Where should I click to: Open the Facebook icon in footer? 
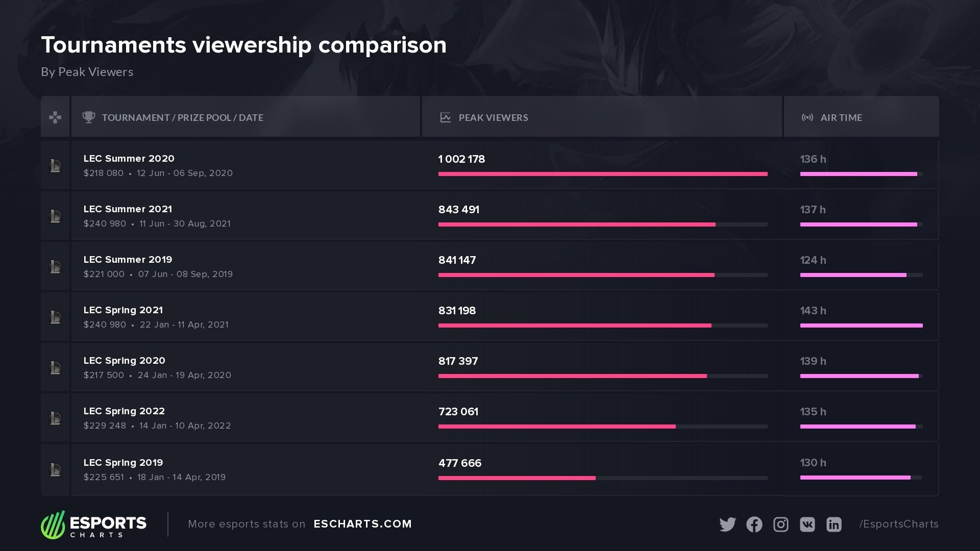754,524
